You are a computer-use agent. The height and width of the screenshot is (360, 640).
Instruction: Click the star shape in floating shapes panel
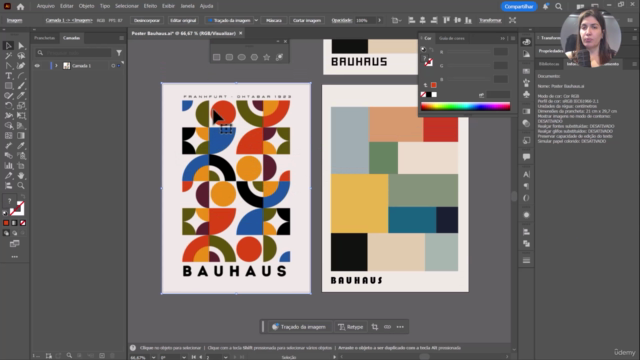(x=267, y=58)
